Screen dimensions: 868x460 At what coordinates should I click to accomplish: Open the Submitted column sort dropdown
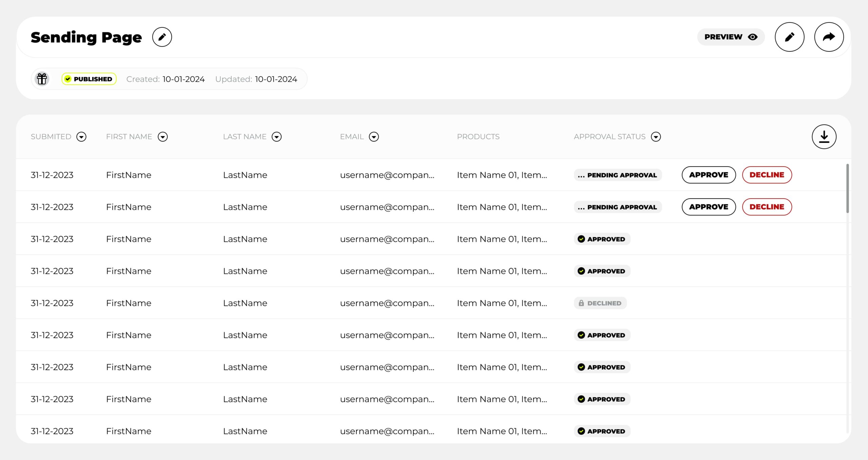[x=81, y=137]
